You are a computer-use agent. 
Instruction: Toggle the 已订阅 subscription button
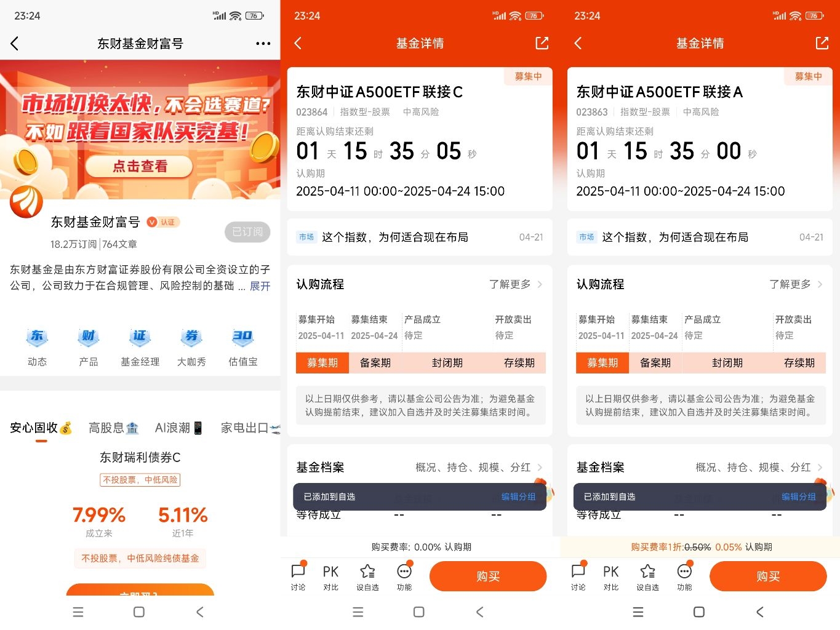pos(247,231)
